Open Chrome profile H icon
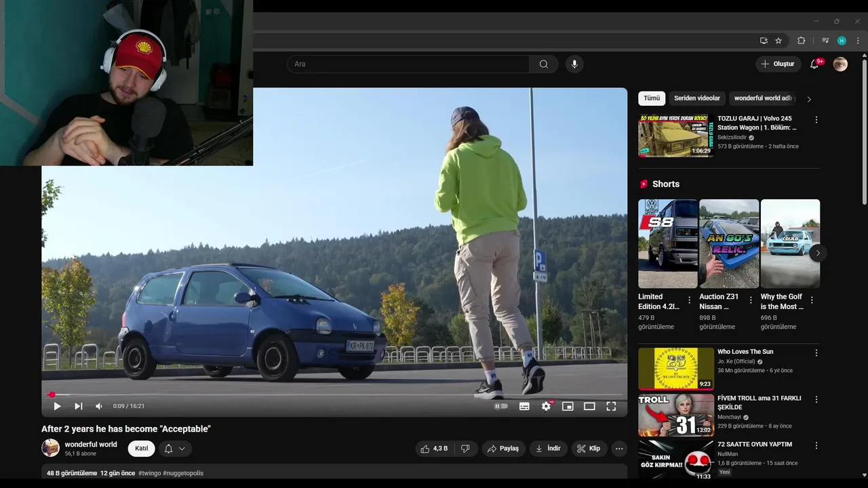This screenshot has height=488, width=868. 842,41
